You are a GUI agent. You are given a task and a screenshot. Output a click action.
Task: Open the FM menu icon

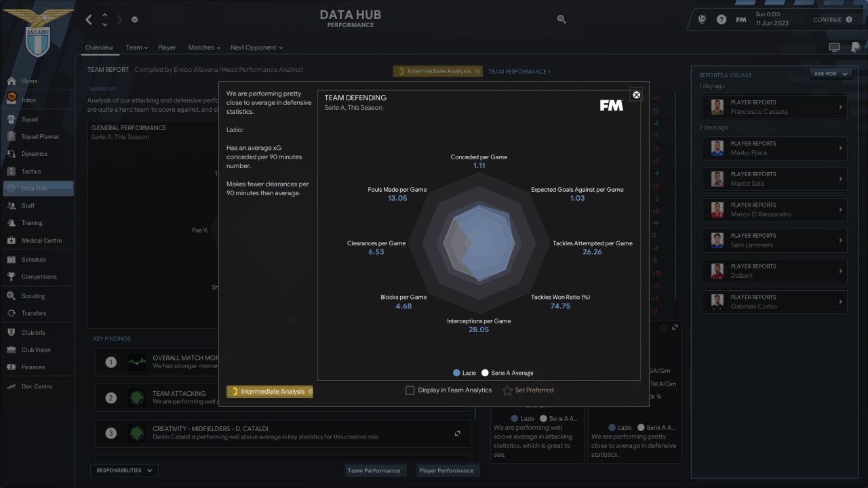[x=741, y=20]
